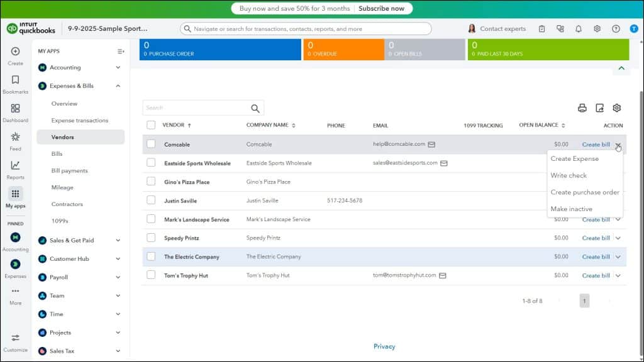Open Bookmarks in the left rail
The width and height of the screenshot is (644, 362).
(x=15, y=80)
